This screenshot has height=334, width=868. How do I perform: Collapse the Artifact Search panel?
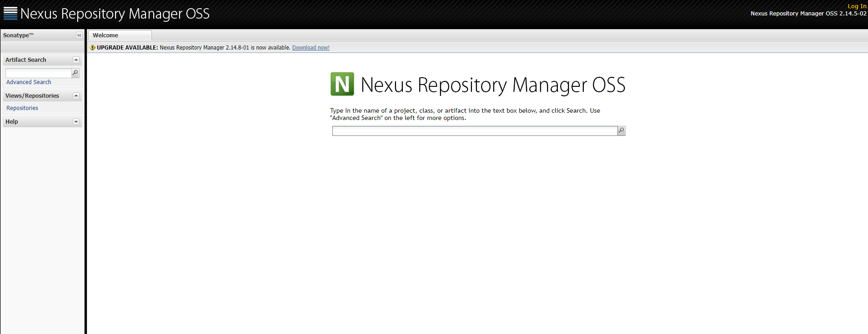point(76,60)
